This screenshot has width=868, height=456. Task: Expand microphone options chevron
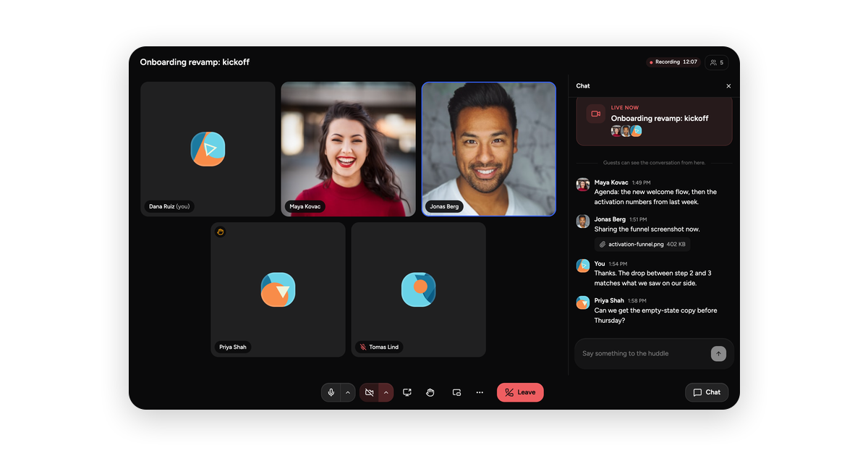(x=348, y=392)
